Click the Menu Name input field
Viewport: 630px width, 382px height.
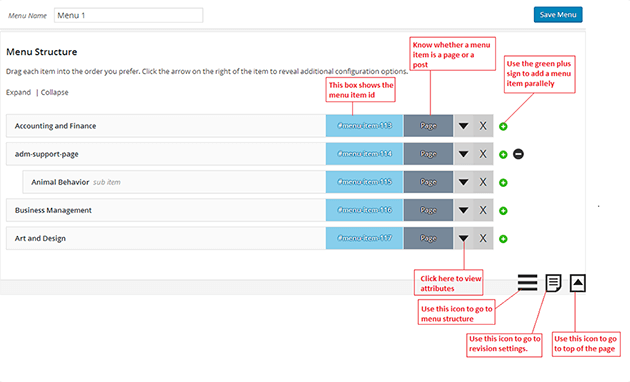(x=129, y=16)
